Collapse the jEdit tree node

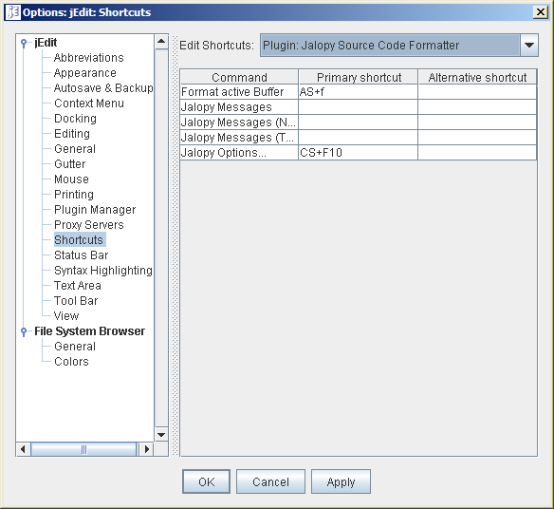(x=24, y=43)
